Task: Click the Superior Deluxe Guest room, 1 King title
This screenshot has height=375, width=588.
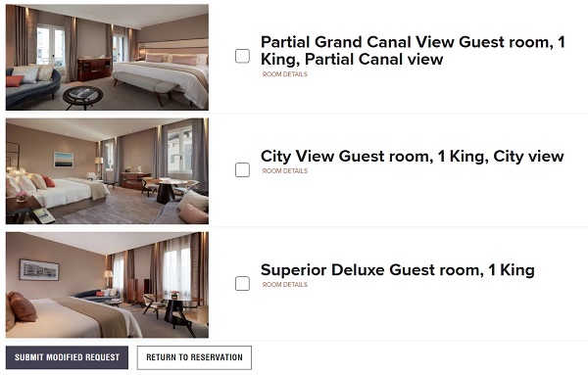Action: point(398,270)
